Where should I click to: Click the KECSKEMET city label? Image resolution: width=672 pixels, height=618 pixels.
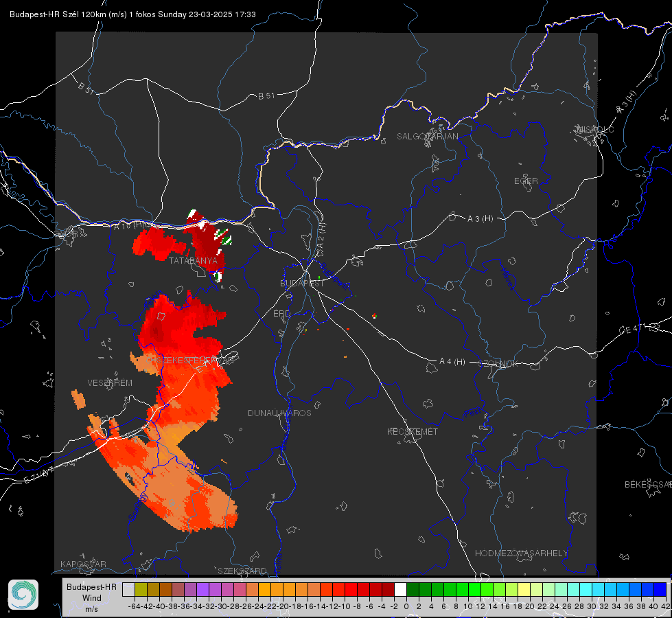[413, 432]
